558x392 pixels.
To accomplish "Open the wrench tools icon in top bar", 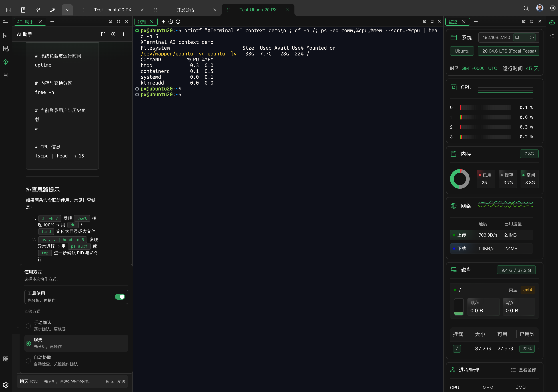I will click(x=52, y=10).
